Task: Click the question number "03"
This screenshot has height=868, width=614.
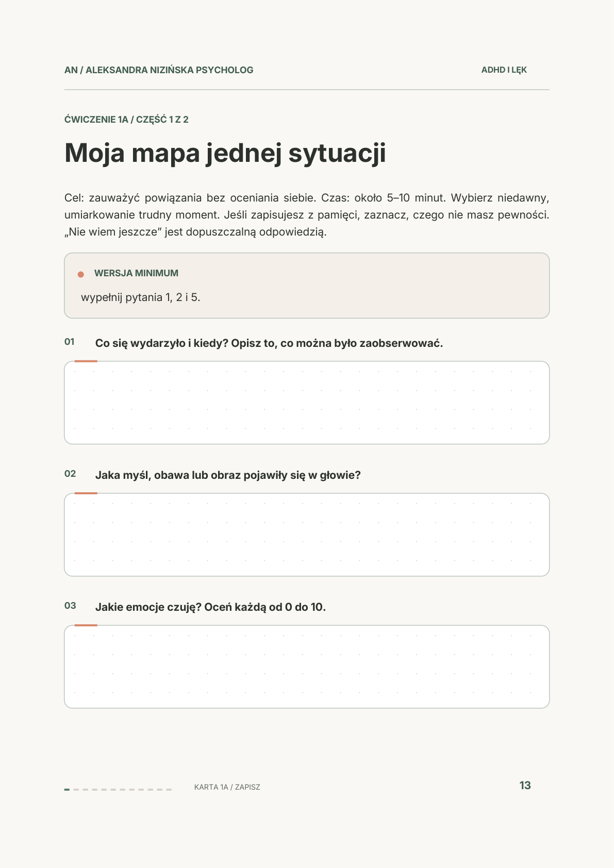Action: (70, 606)
